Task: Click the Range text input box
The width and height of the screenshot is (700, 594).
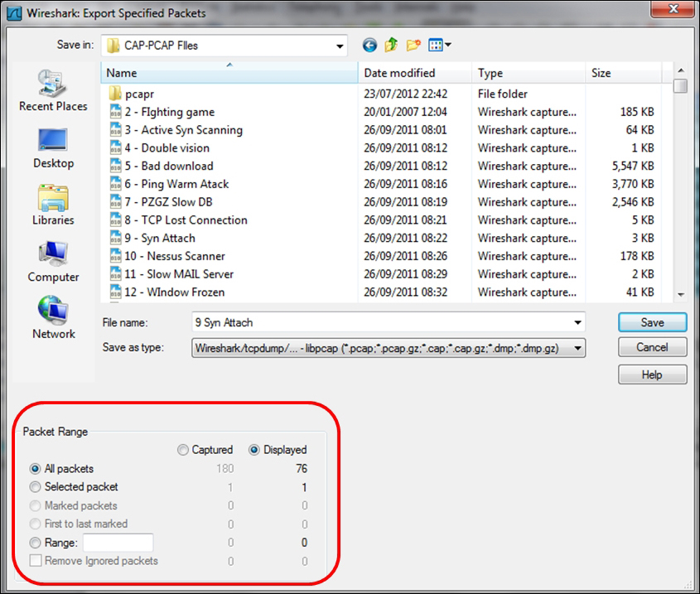Action: point(118,543)
